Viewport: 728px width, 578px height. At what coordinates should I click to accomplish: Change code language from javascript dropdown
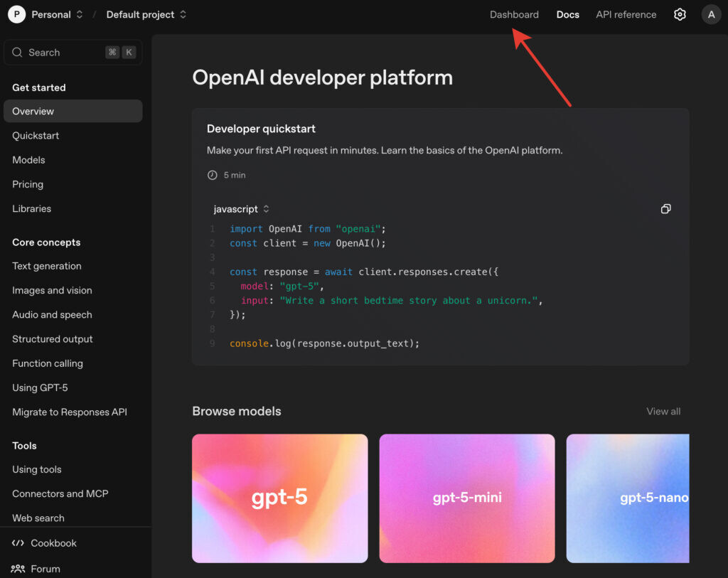pos(242,209)
